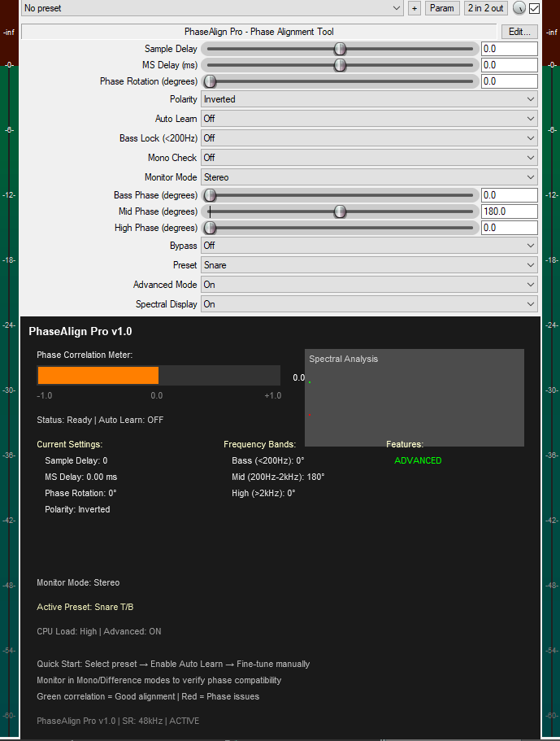The height and width of the screenshot is (741, 560).
Task: Click the Sample Delay value field
Action: [509, 49]
